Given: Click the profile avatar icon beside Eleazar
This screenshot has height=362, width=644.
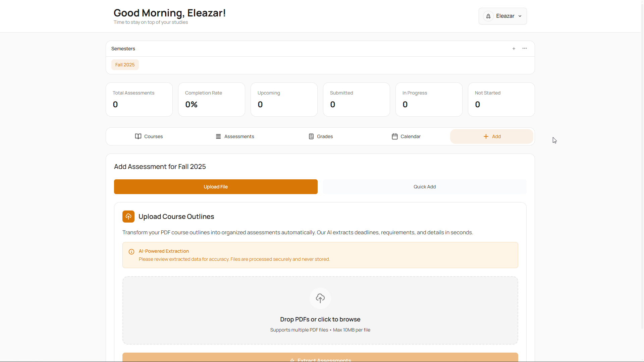Looking at the screenshot, I should tap(488, 16).
